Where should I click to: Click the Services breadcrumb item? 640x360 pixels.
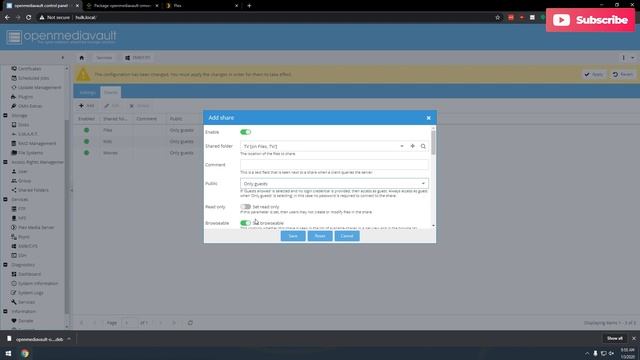(104, 58)
